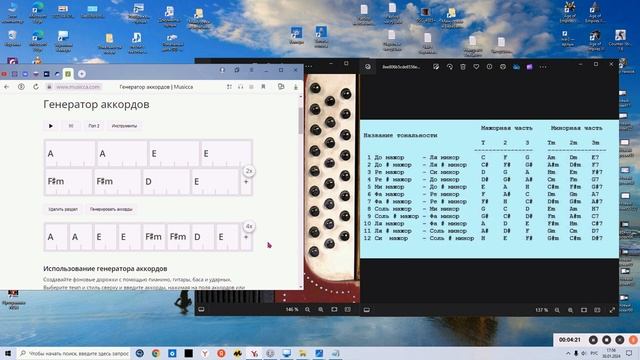Screen dimensions: 640x360
Task: Click the purple Clipchamp icon in right Photos window
Action: coord(529,67)
